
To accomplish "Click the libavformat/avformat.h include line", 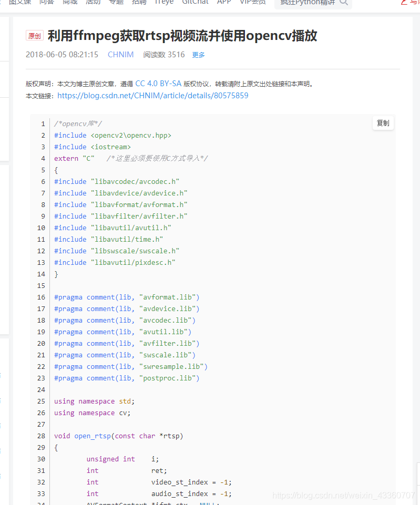I will 121,205.
